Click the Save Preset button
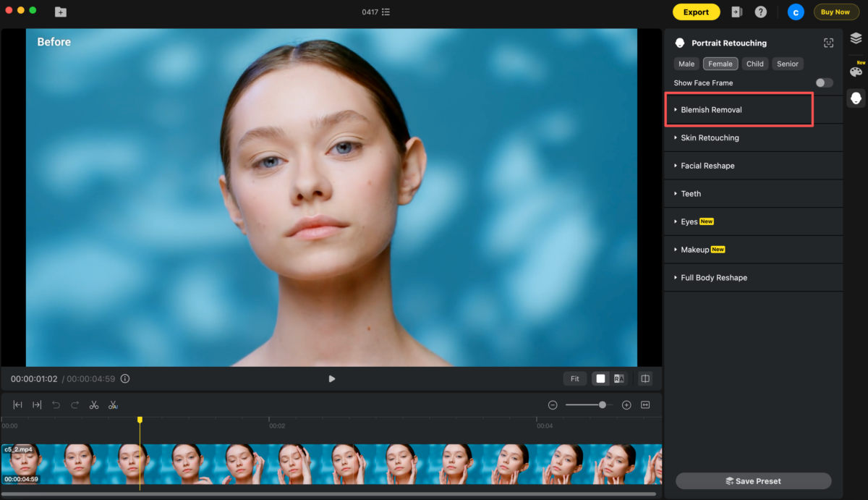The image size is (868, 500). [x=753, y=480]
